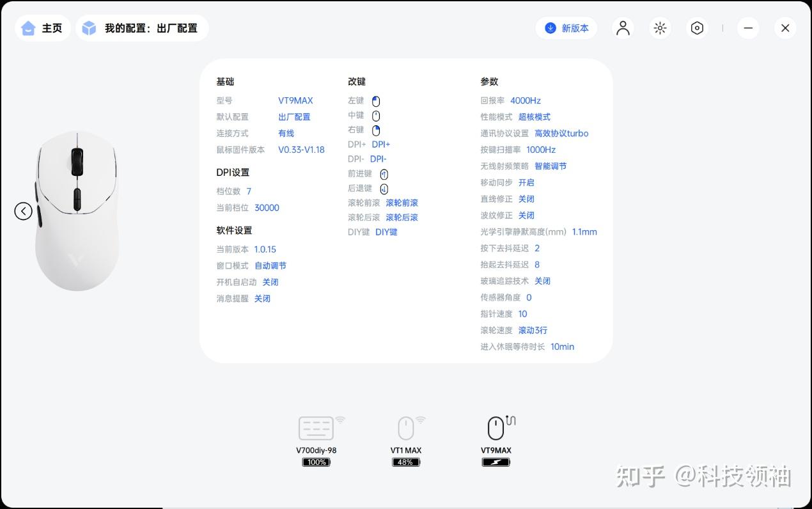Click the 窗口模式 自动调节 value
Viewport: 812px width, 509px height.
tap(270, 266)
